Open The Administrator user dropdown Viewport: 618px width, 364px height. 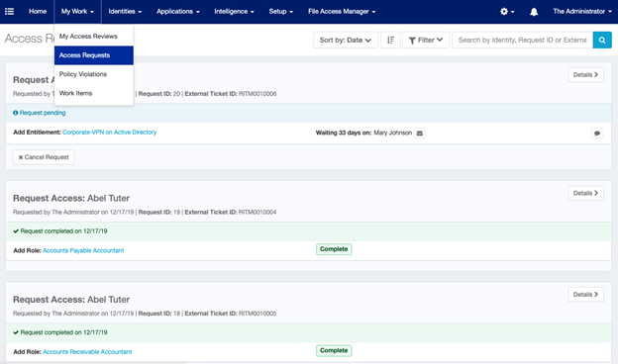582,12
